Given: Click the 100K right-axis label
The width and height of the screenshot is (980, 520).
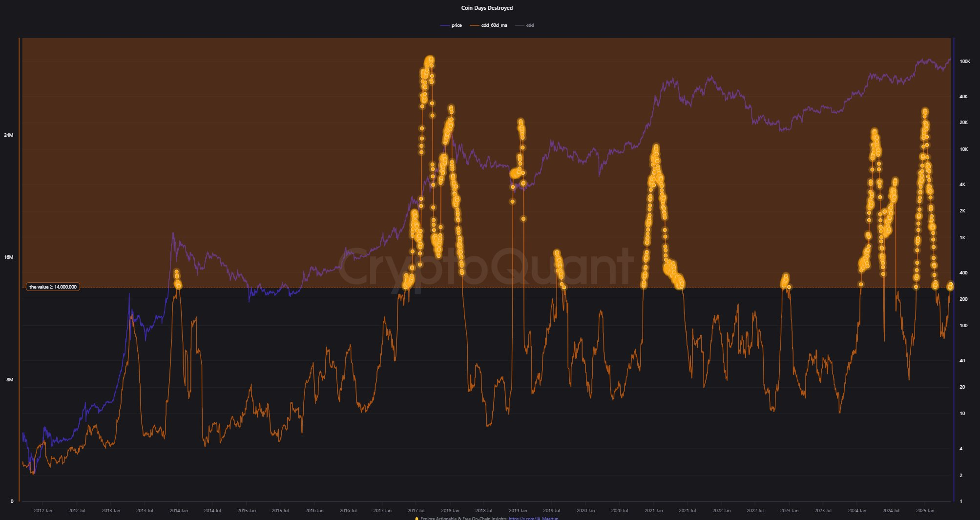Looking at the screenshot, I should (965, 61).
